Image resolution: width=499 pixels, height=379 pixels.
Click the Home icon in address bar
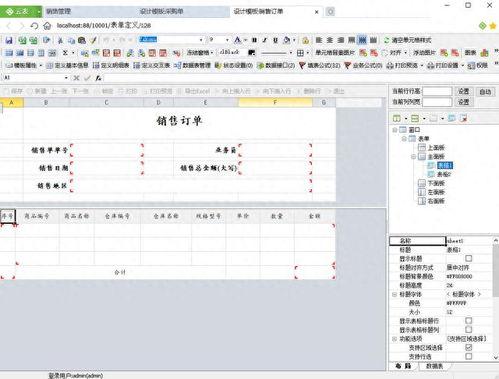point(47,26)
